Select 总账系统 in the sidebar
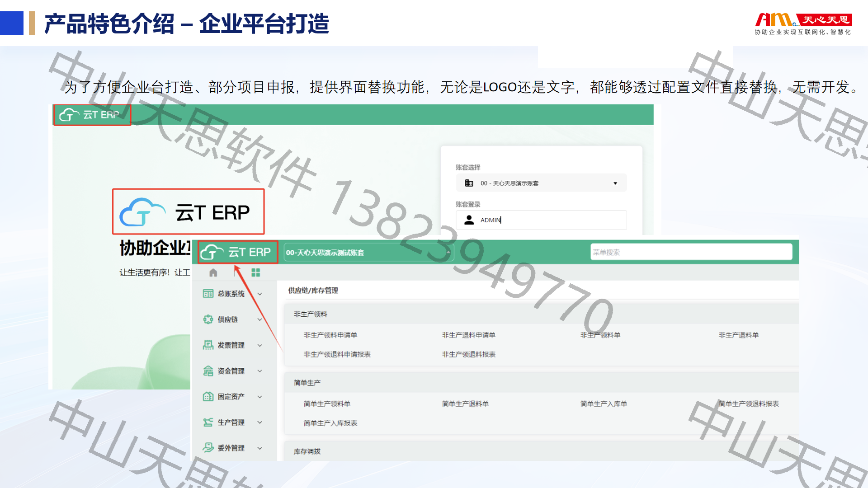Viewport: 868px width, 488px height. click(231, 294)
